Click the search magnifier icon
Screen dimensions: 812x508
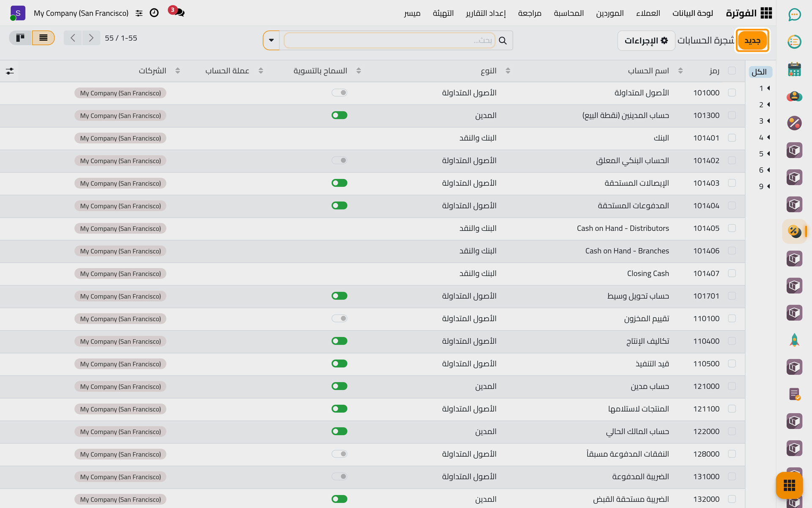point(503,41)
